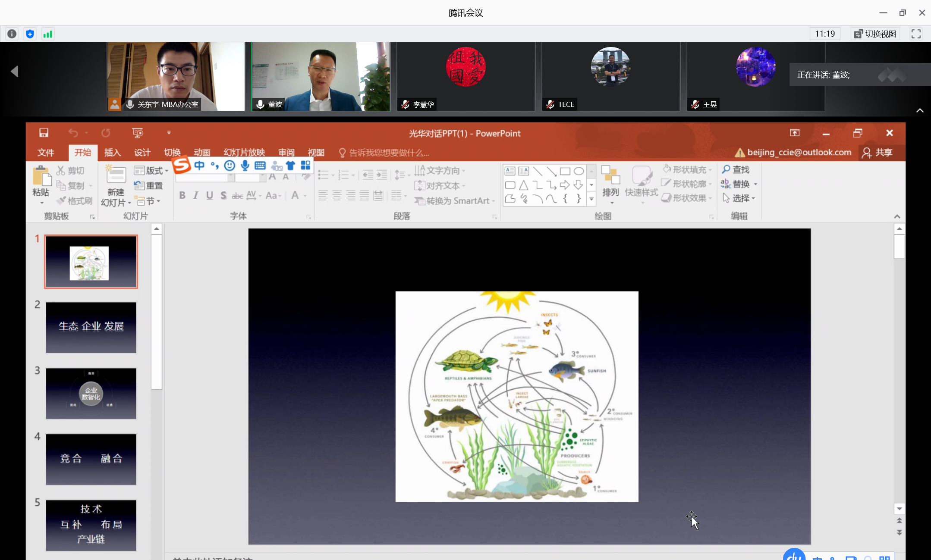The image size is (931, 560).
Task: Click the meeting info icon
Action: pyautogui.click(x=12, y=34)
